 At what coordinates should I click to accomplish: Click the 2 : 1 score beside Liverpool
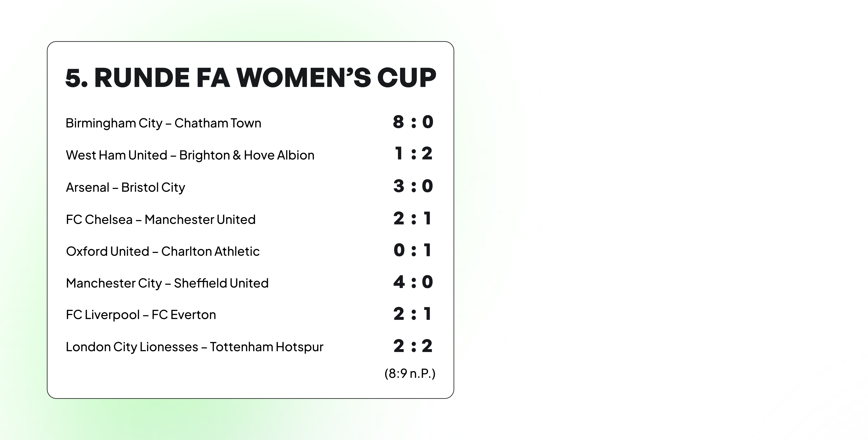click(413, 314)
